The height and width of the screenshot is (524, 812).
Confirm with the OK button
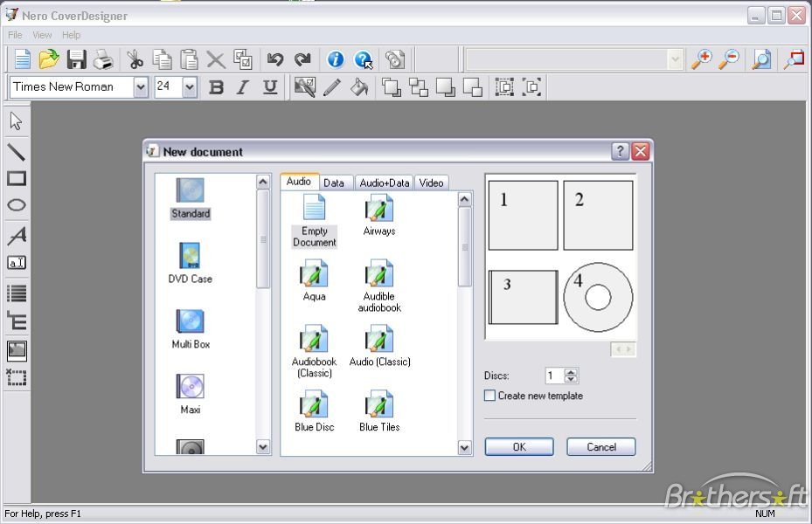519,447
